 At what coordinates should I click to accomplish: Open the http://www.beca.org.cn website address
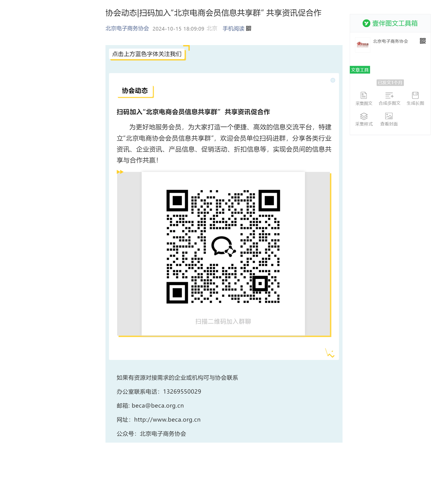pos(167,419)
